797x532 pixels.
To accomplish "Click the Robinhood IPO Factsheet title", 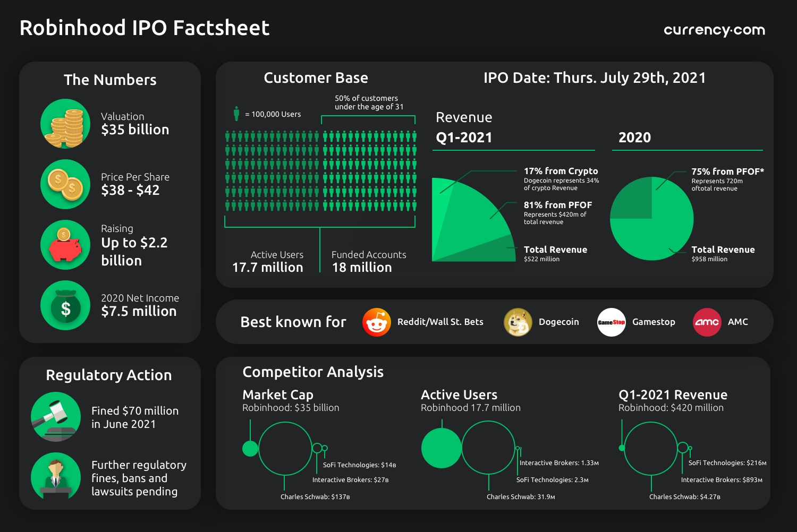I will (x=145, y=28).
